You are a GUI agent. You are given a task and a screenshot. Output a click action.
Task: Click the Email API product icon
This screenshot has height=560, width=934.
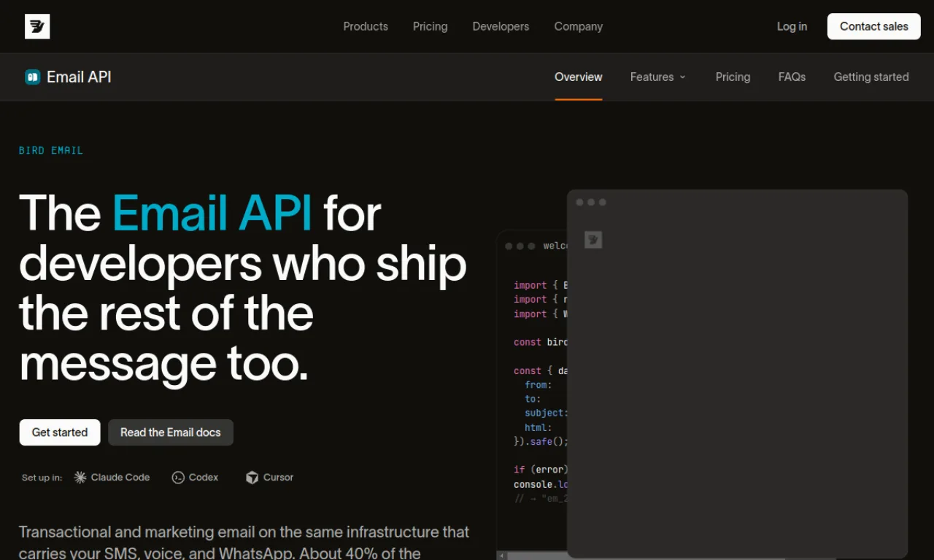tap(32, 77)
